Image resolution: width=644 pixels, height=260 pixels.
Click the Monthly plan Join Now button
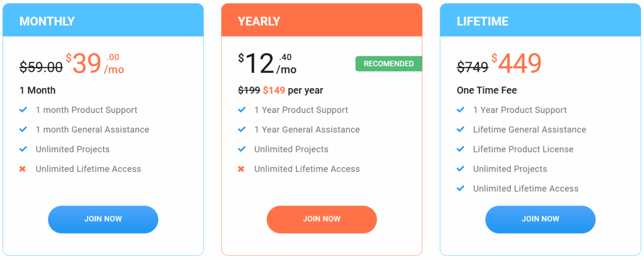pos(103,219)
